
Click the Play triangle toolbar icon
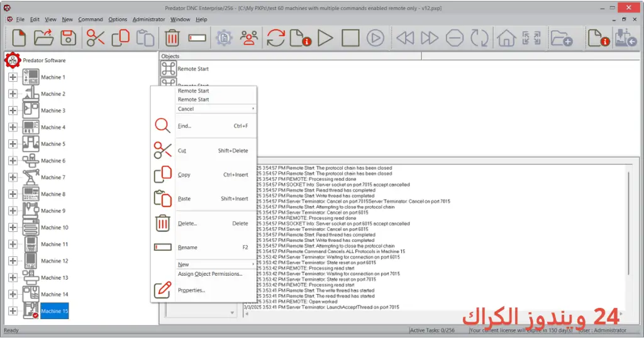pyautogui.click(x=325, y=38)
